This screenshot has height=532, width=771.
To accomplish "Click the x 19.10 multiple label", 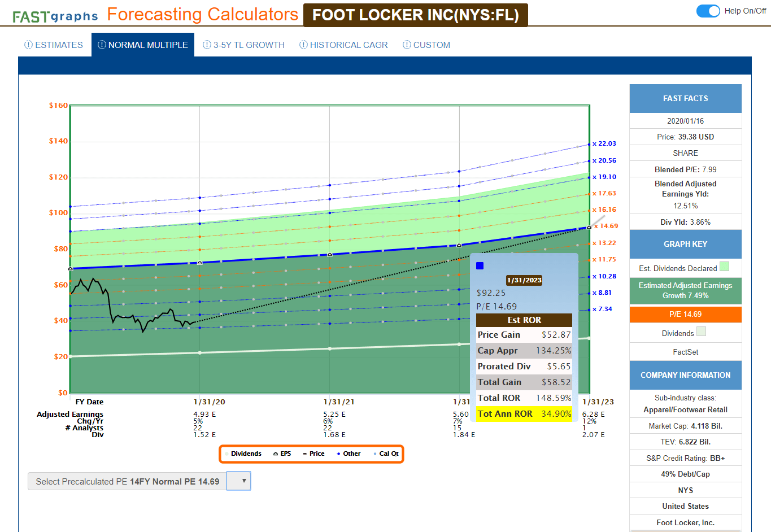I will 604,177.
